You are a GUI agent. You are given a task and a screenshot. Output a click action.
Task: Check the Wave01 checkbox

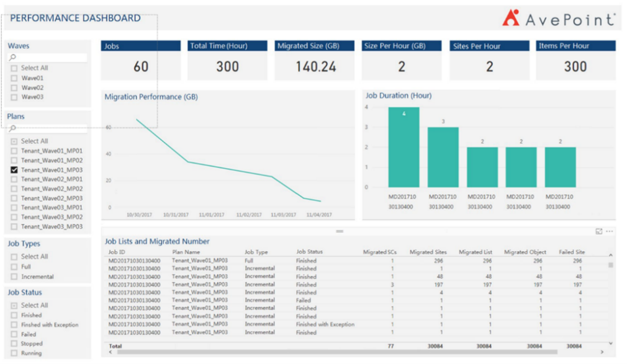pyautogui.click(x=14, y=78)
